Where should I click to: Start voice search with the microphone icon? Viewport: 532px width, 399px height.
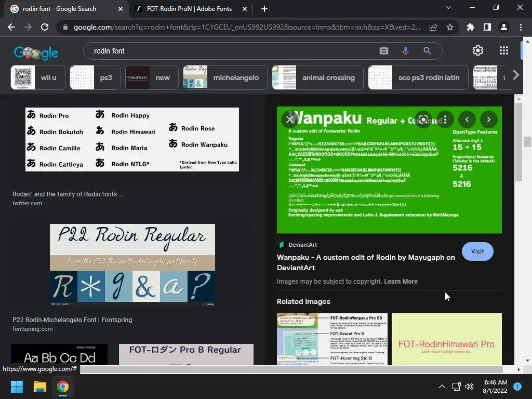click(405, 51)
